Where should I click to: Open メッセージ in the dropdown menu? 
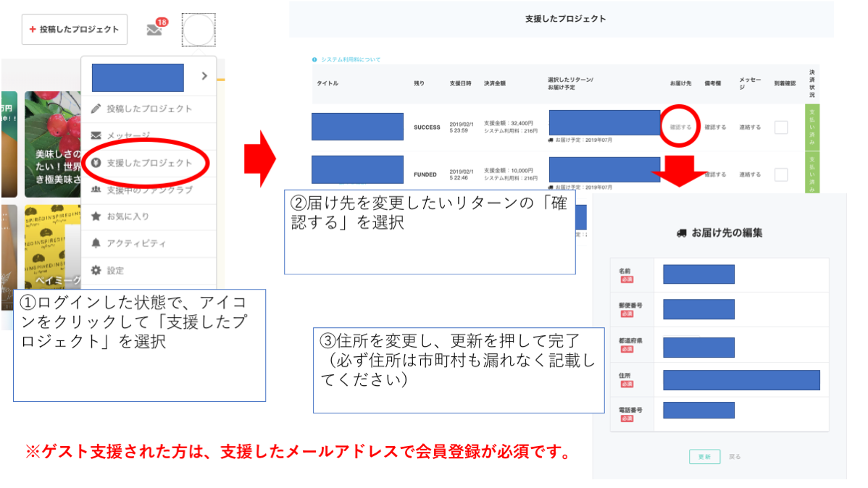coord(128,135)
